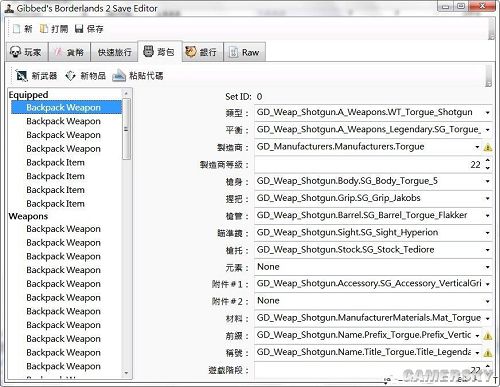Select the highlighted Backpack Weapon under Equipped
The width and height of the screenshot is (500, 387).
pos(66,107)
